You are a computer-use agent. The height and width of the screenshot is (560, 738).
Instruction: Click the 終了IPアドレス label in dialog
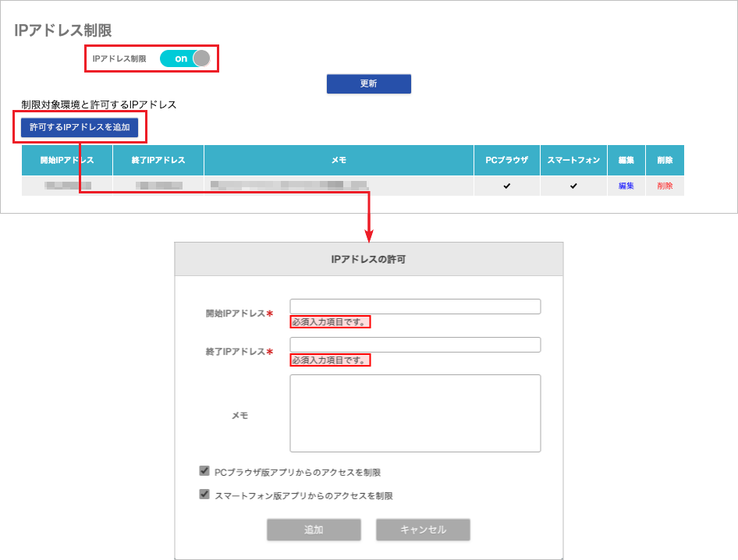pos(239,352)
